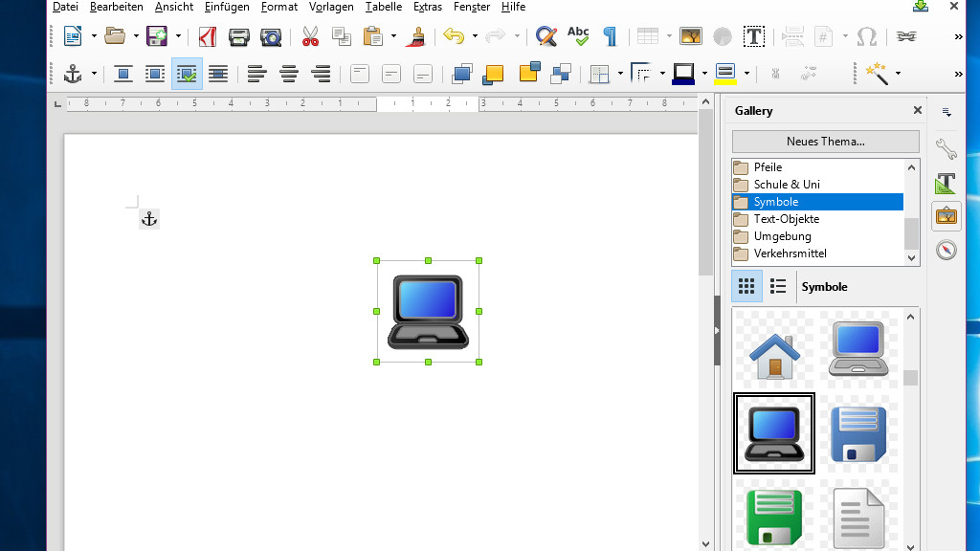Activate the print icon in the toolbar

237,36
